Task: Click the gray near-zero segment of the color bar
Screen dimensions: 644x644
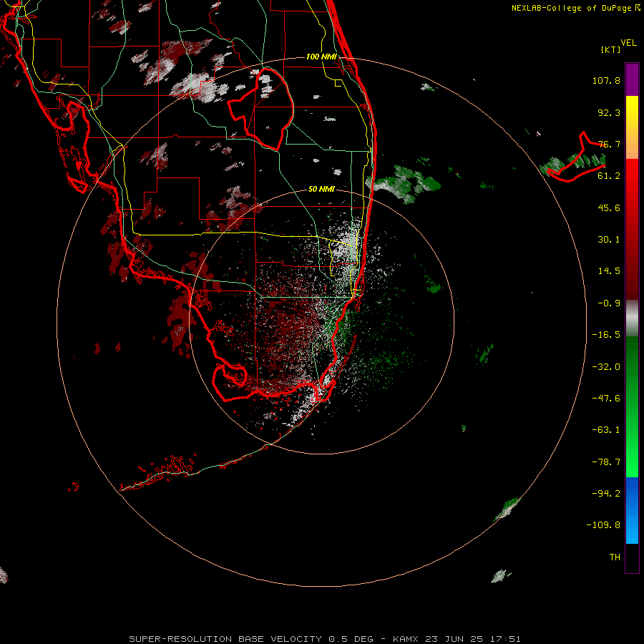Action: point(632,318)
